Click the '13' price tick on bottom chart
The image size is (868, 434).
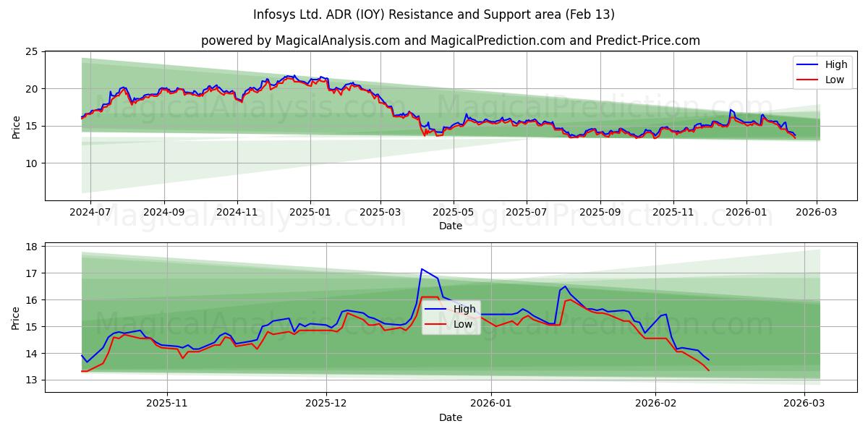pos(31,380)
